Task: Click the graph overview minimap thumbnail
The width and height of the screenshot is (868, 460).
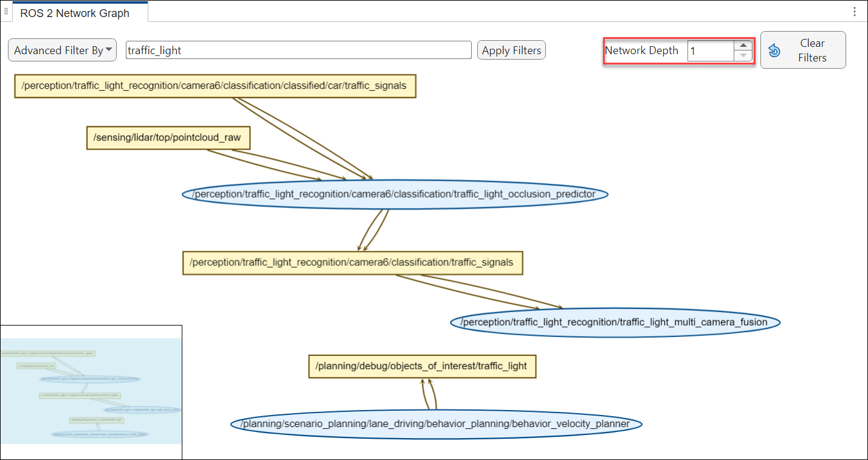Action: pyautogui.click(x=91, y=391)
